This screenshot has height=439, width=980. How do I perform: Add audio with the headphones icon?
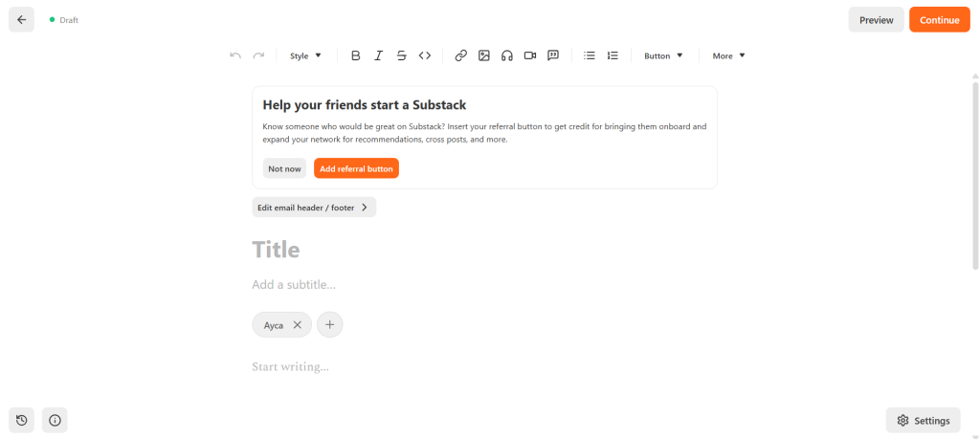pyautogui.click(x=507, y=55)
